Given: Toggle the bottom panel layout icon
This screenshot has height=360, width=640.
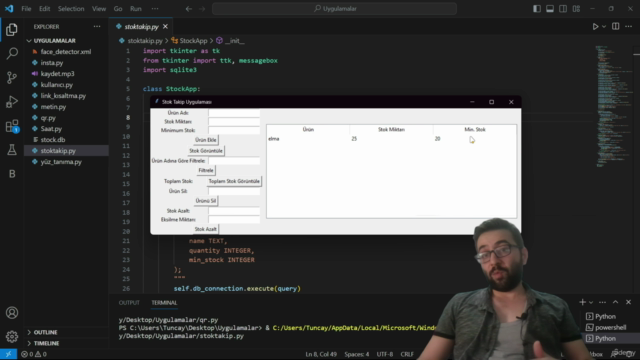Looking at the screenshot, I should pyautogui.click(x=550, y=9).
